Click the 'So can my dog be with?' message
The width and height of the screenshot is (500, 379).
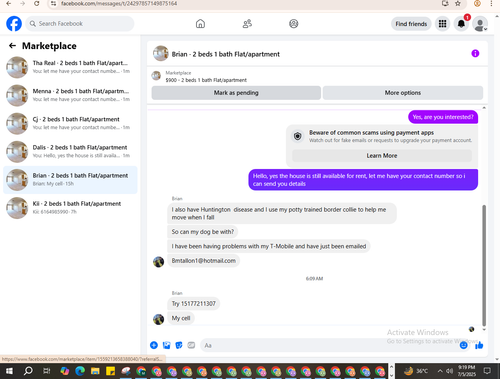[x=203, y=232]
